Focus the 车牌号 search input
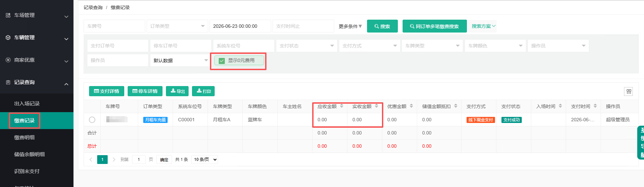 [114, 26]
